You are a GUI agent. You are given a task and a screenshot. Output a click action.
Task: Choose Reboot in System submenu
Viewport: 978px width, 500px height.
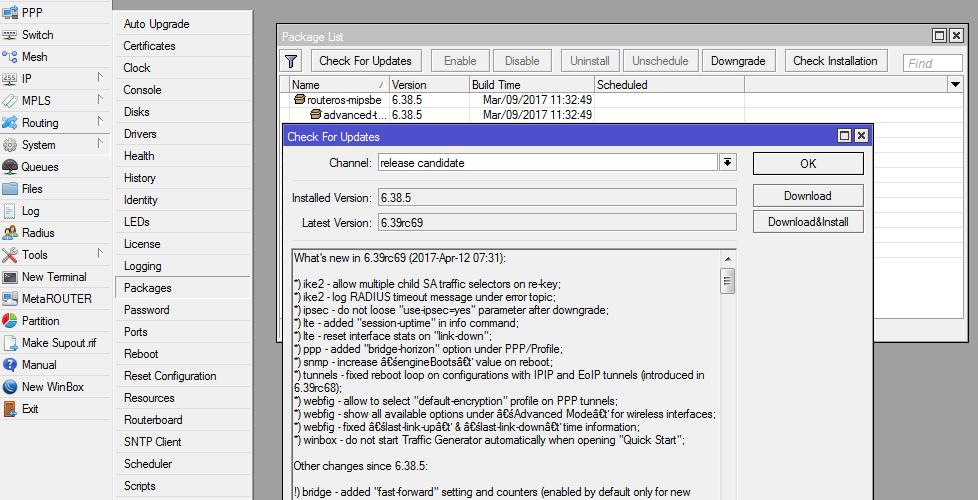[183, 354]
